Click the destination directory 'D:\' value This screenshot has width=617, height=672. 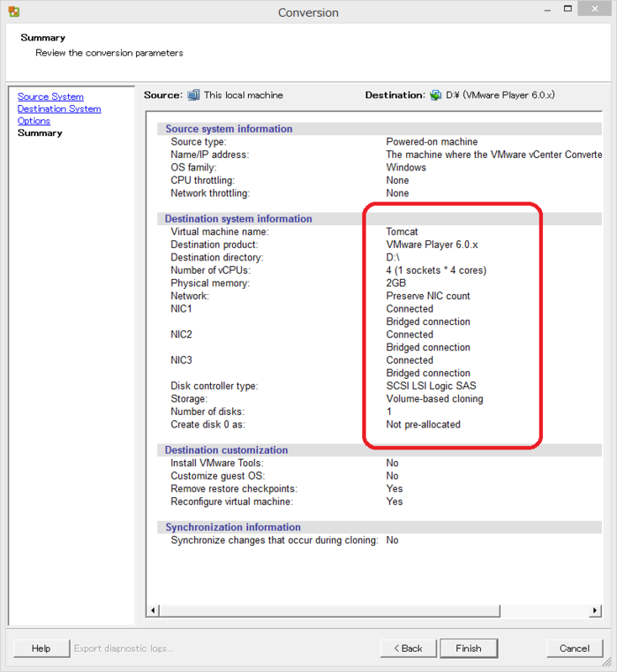coord(393,257)
